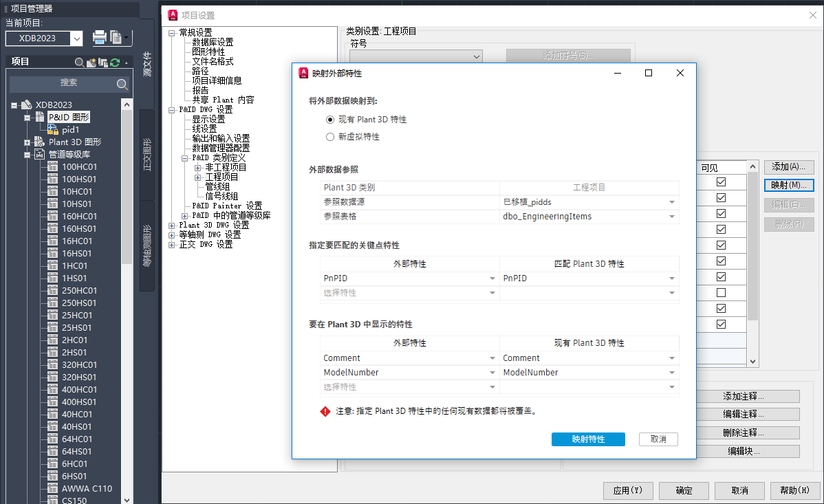Click the spec sheet icon beside 400HC01

coord(52,389)
